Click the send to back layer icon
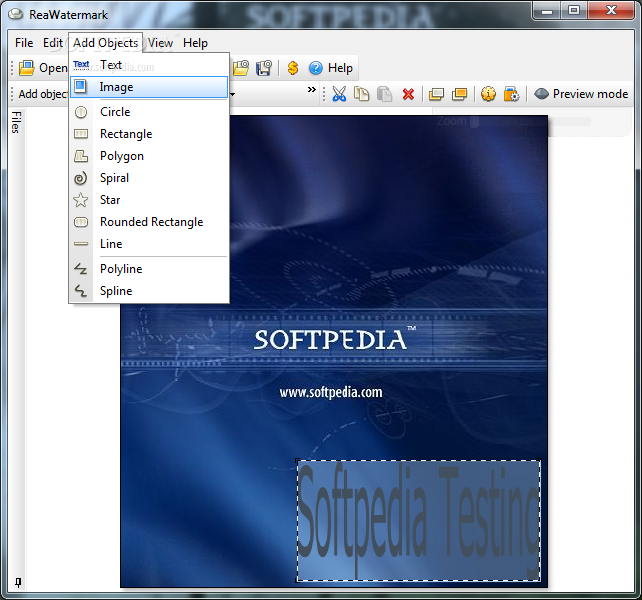Screen dimensions: 642x600 [x=436, y=94]
